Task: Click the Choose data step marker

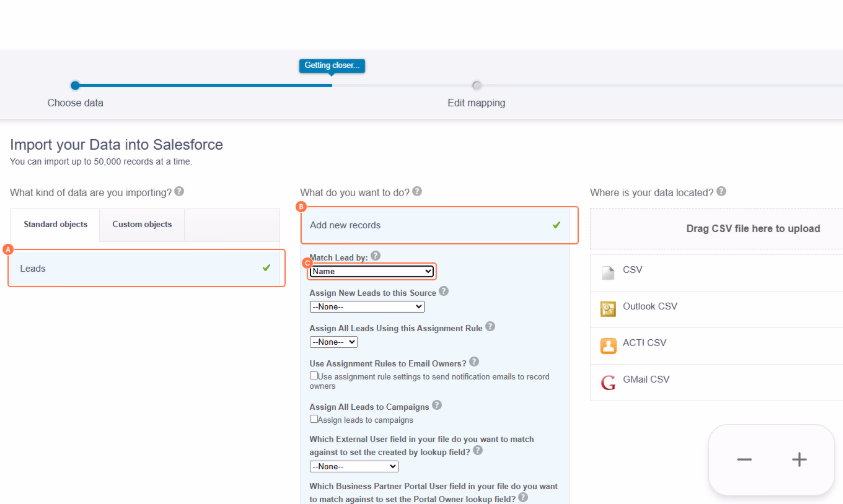Action: [75, 85]
